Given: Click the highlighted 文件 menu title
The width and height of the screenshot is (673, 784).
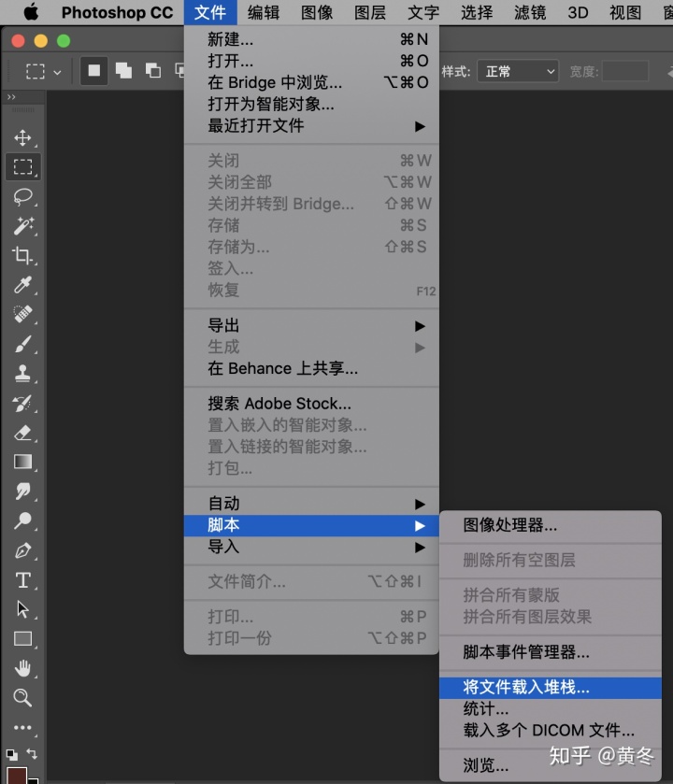Looking at the screenshot, I should pyautogui.click(x=210, y=12).
